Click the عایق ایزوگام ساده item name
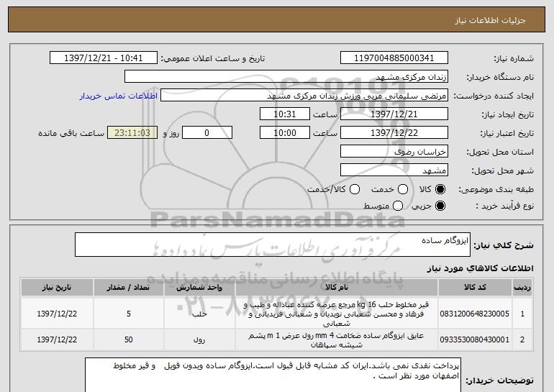The width and height of the screenshot is (554, 392). [x=337, y=339]
